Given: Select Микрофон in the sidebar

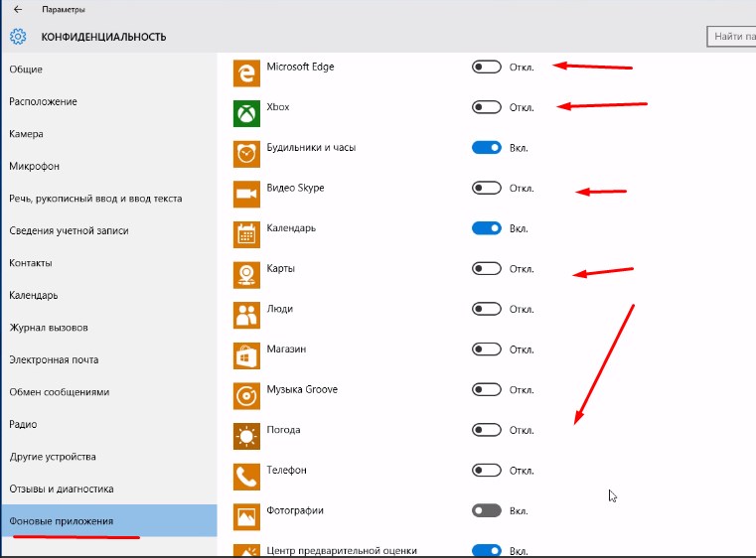Looking at the screenshot, I should pos(108,166).
